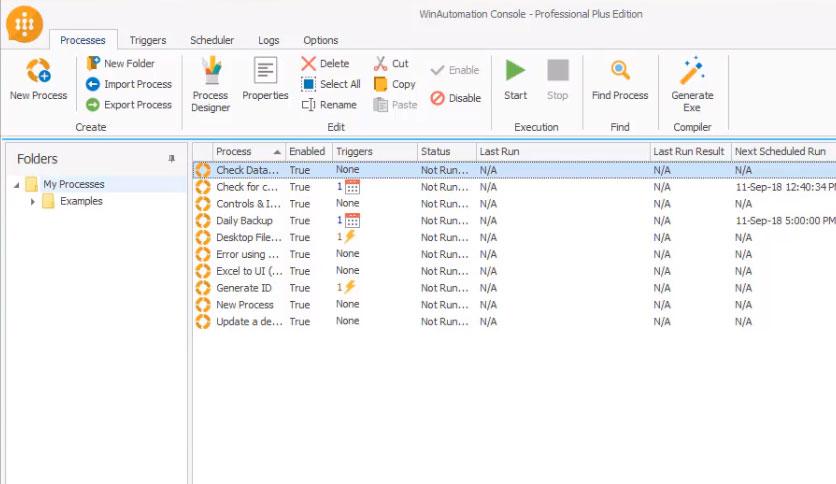Click the WinAutomation orange logo button
This screenshot has height=484, width=836.
coord(25,24)
